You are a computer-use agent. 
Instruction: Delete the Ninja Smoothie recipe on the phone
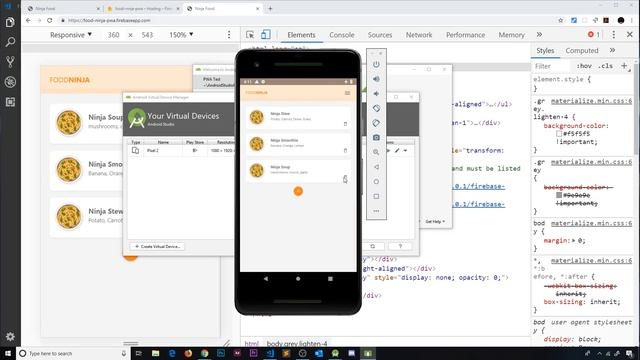click(x=345, y=151)
